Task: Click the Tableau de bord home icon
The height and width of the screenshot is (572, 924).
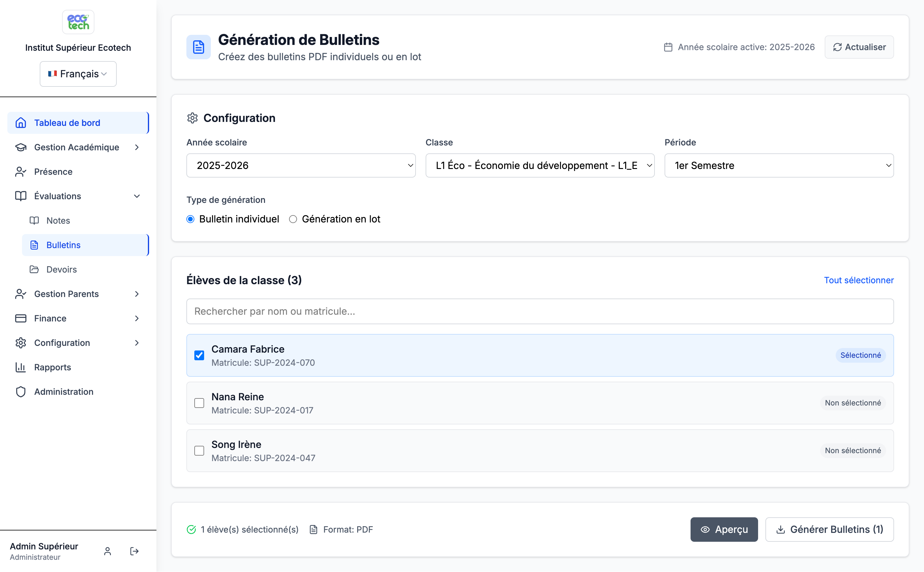Action: coord(21,123)
